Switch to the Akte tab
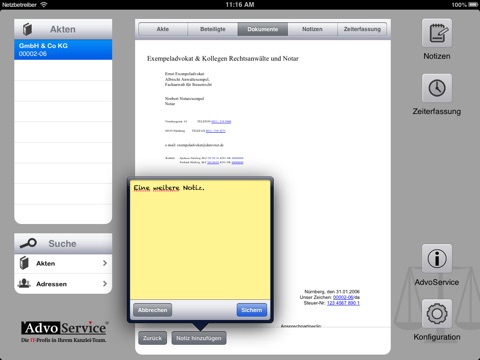 point(163,29)
